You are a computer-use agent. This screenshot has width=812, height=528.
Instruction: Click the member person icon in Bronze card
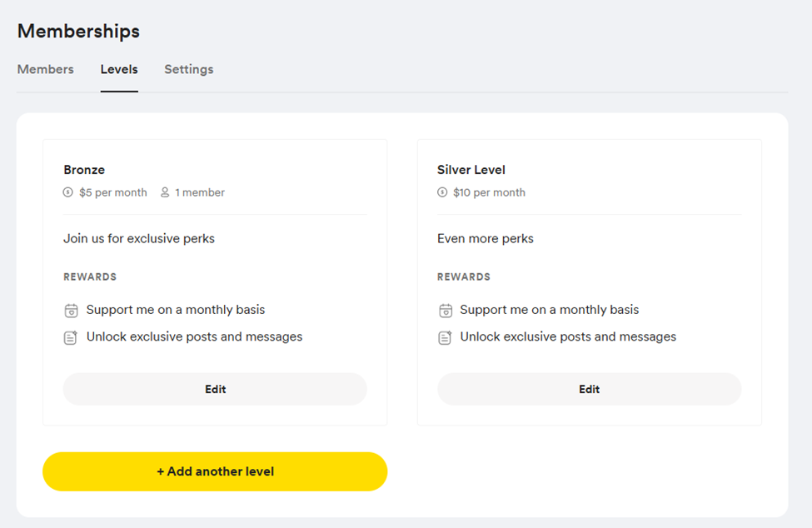[x=165, y=192]
